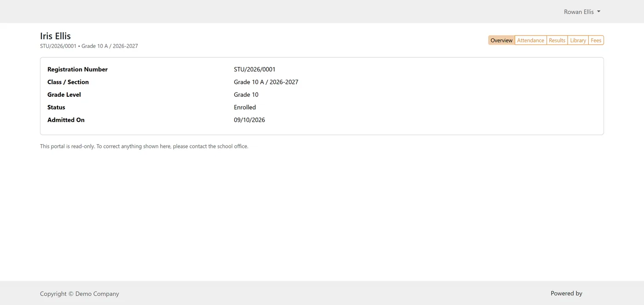Open the Library tab
Image resolution: width=644 pixels, height=305 pixels.
[x=578, y=41]
